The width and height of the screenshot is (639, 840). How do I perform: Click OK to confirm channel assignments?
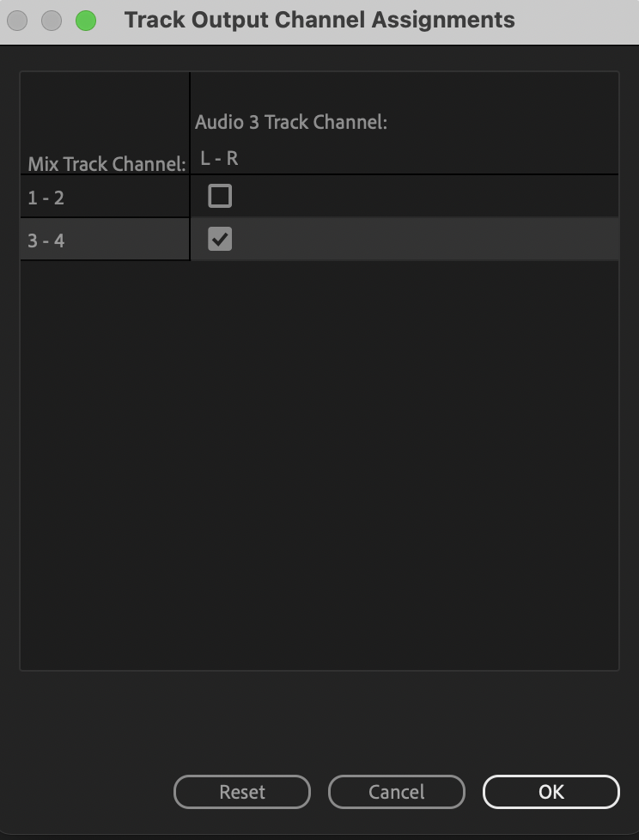[551, 791]
